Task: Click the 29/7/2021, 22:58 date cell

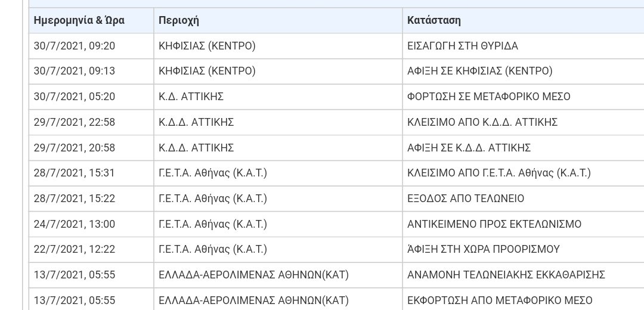Action: click(91, 122)
